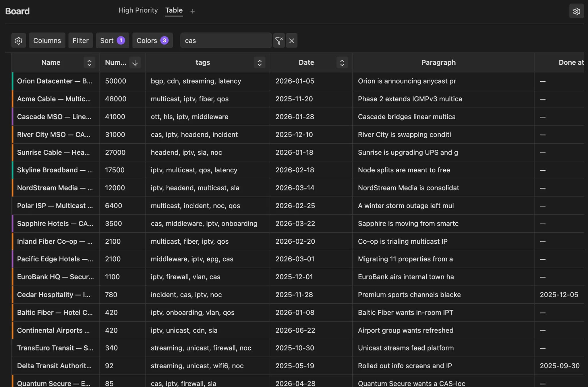Add a new view with plus icon
The height and width of the screenshot is (387, 588).
[x=192, y=11]
